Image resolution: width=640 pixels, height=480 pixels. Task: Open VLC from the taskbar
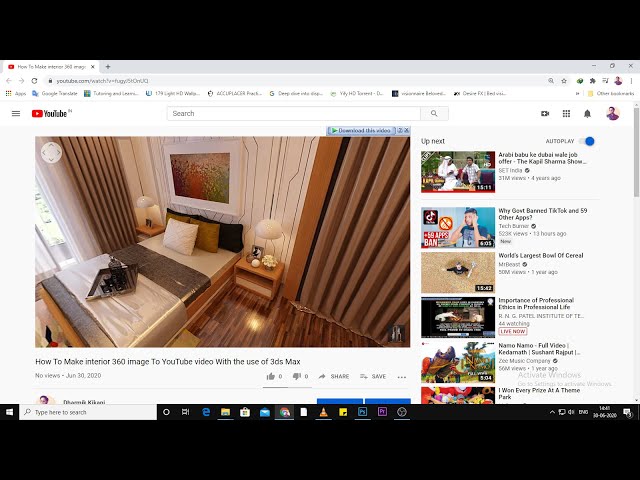(x=323, y=412)
